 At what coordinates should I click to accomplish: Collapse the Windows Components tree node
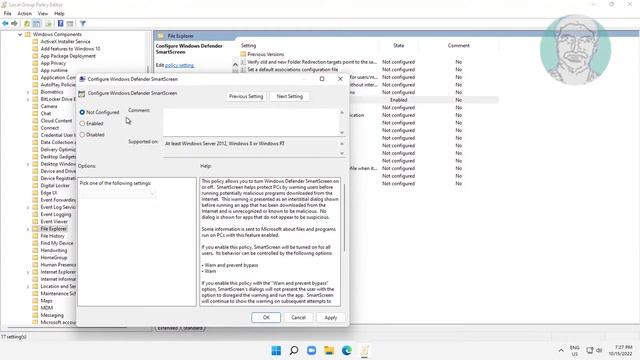20,35
